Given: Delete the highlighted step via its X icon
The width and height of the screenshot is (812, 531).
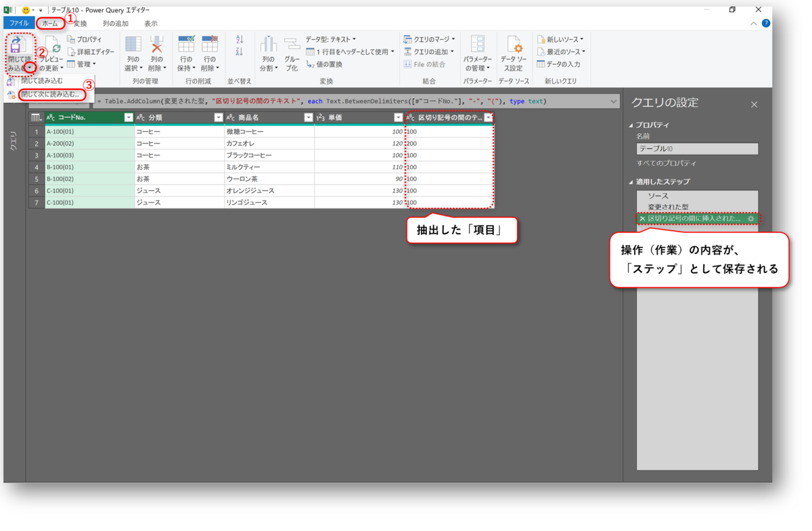Looking at the screenshot, I should 642,219.
